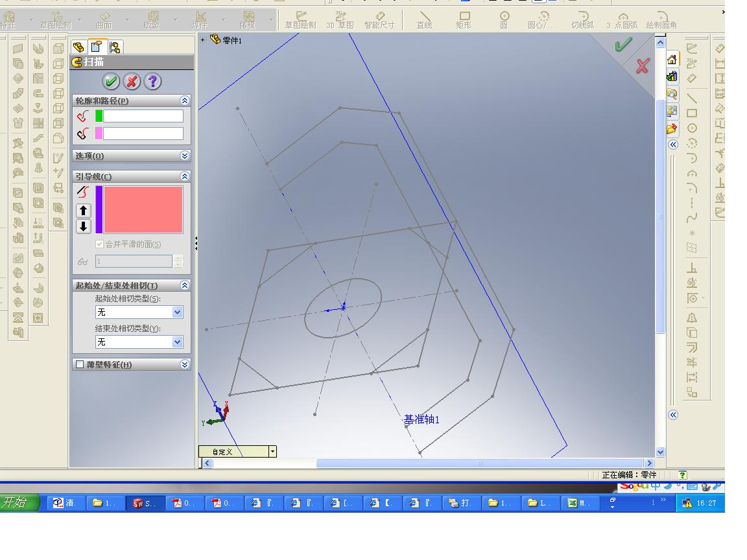Select the Circle tool in right sketch toolbar
This screenshot has width=747, height=560.
pyautogui.click(x=692, y=128)
